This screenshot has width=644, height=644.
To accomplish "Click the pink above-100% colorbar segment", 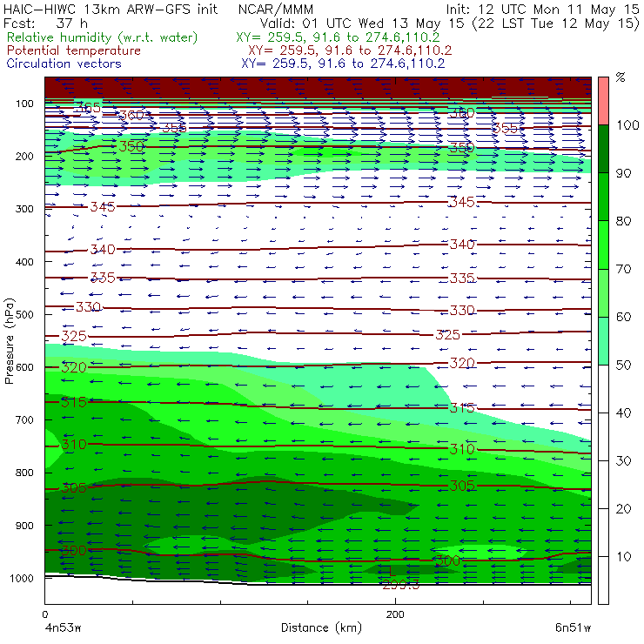I will (603, 101).
